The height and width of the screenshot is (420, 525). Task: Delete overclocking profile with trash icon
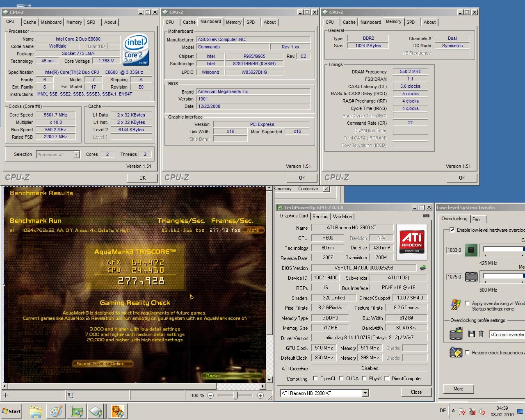tap(481, 334)
